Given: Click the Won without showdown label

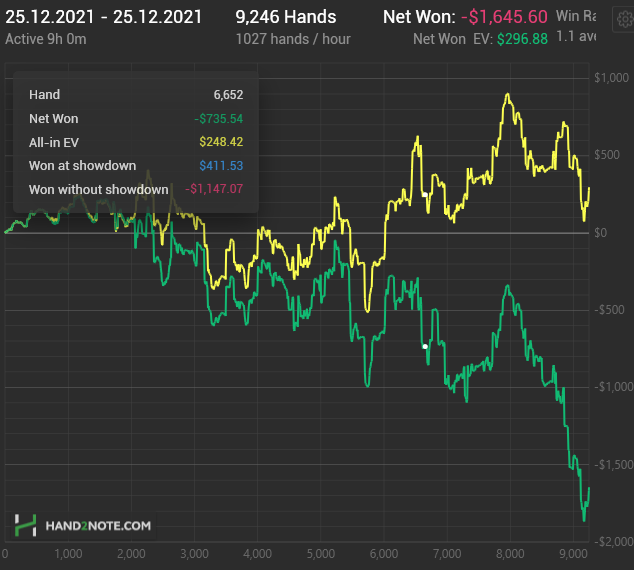Looking at the screenshot, I should [99, 190].
